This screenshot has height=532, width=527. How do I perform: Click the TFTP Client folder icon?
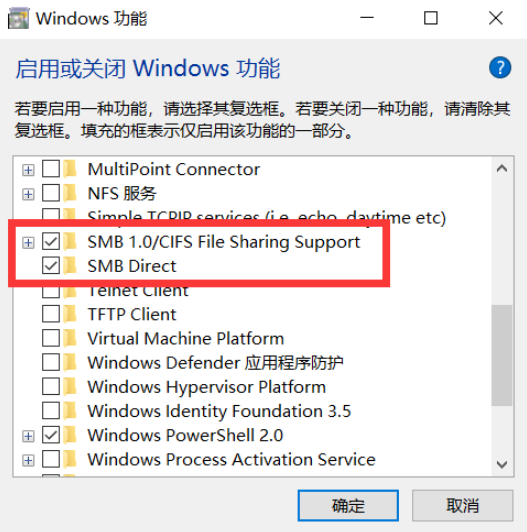click(x=70, y=314)
